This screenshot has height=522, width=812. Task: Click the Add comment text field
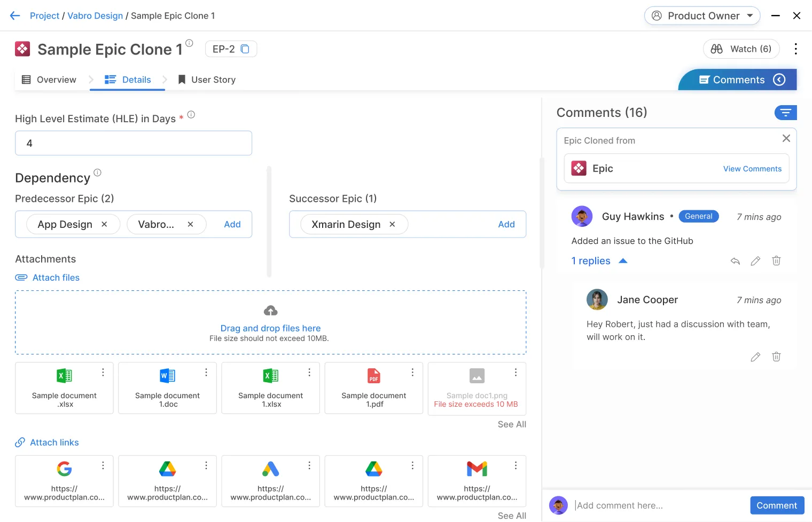657,505
